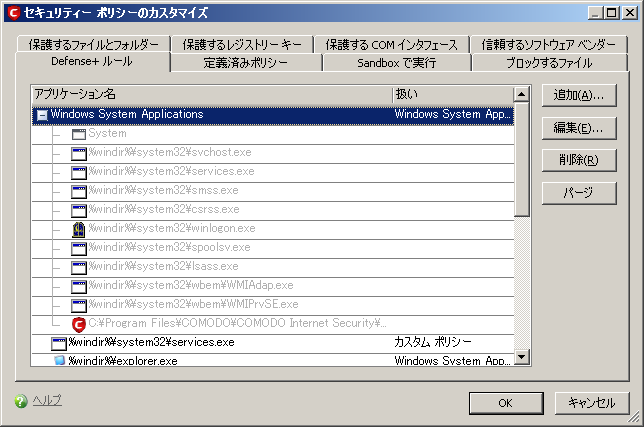
Task: Open the ヘルプ link
Action: (47, 400)
